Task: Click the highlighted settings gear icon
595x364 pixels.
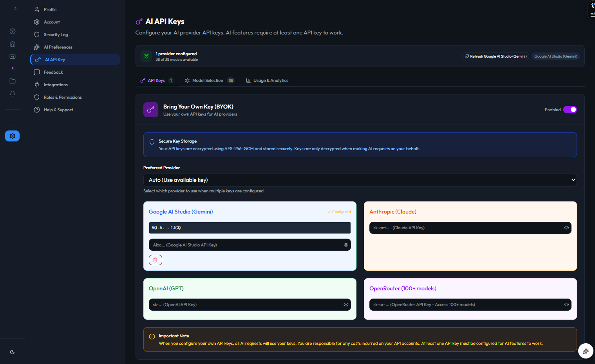Action: (13, 136)
